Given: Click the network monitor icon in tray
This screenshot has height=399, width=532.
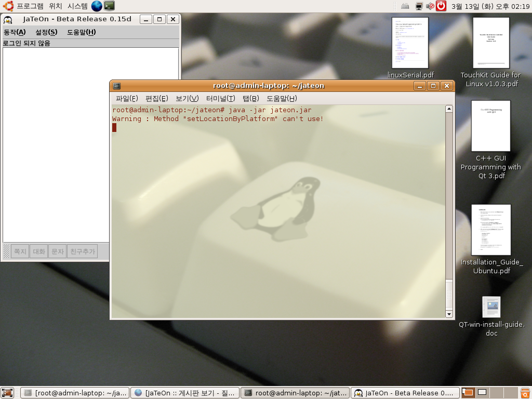Looking at the screenshot, I should point(419,6).
